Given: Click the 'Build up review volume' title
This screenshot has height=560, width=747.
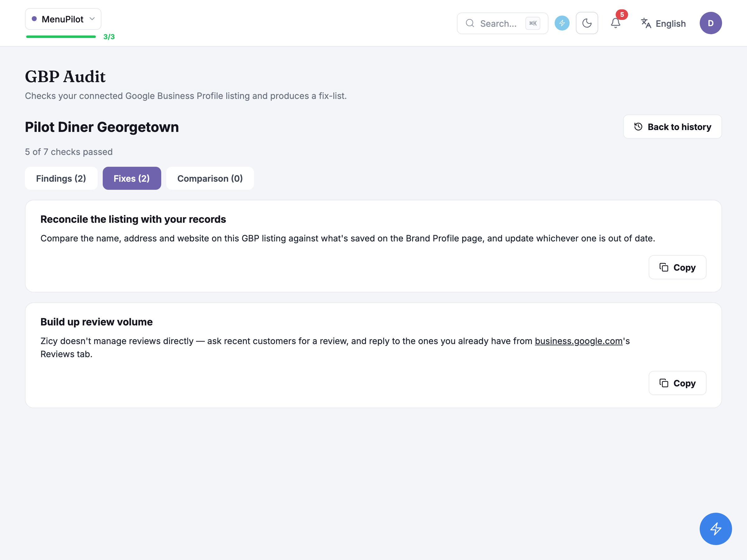Looking at the screenshot, I should tap(96, 322).
